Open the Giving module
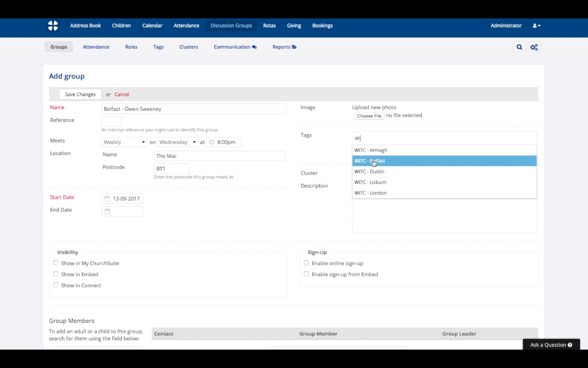This screenshot has width=588, height=368. tap(294, 26)
